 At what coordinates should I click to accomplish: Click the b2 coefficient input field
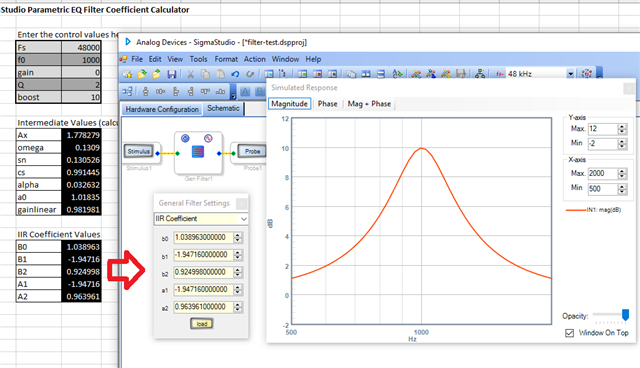pos(203,272)
